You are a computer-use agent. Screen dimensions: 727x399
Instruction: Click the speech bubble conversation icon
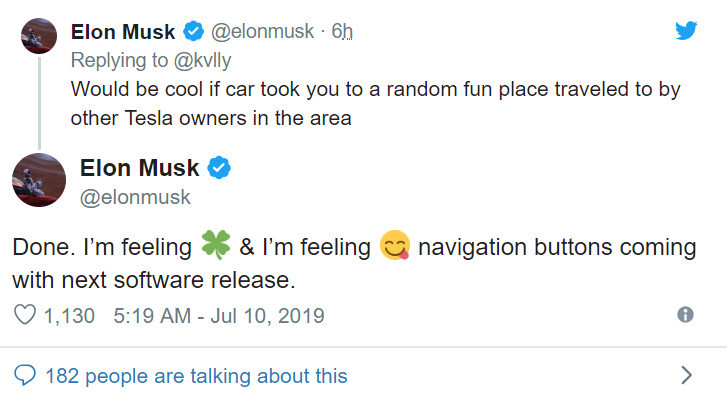click(25, 375)
